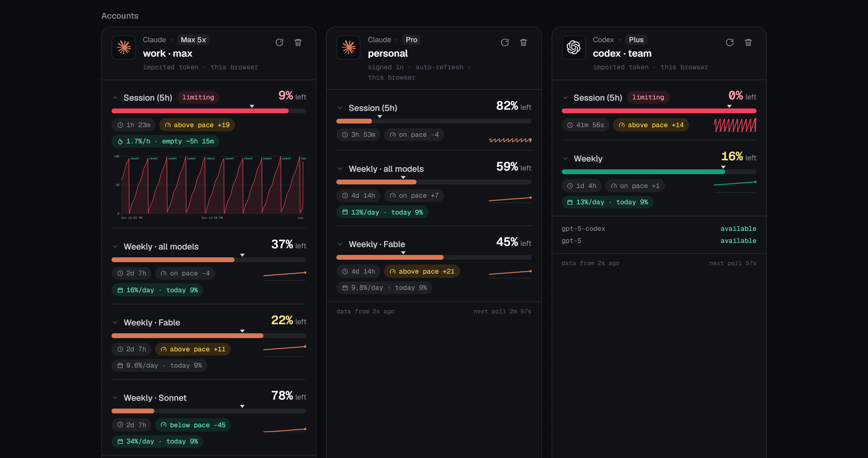Click work · max session progress bar
868x458 pixels.
(209, 111)
